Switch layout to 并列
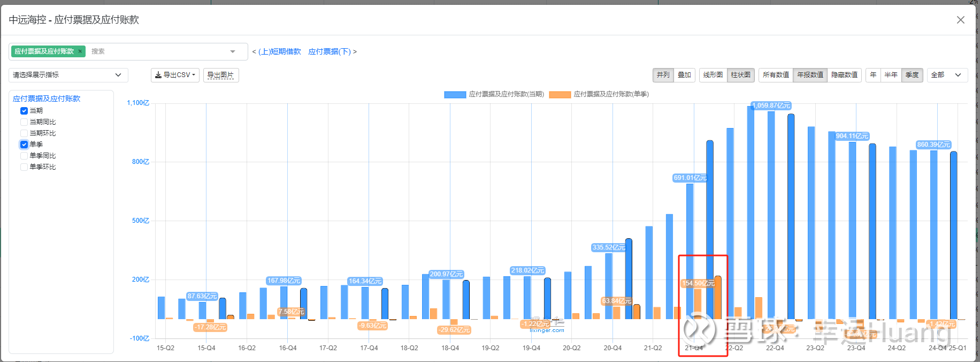Image resolution: width=980 pixels, height=362 pixels. (663, 75)
